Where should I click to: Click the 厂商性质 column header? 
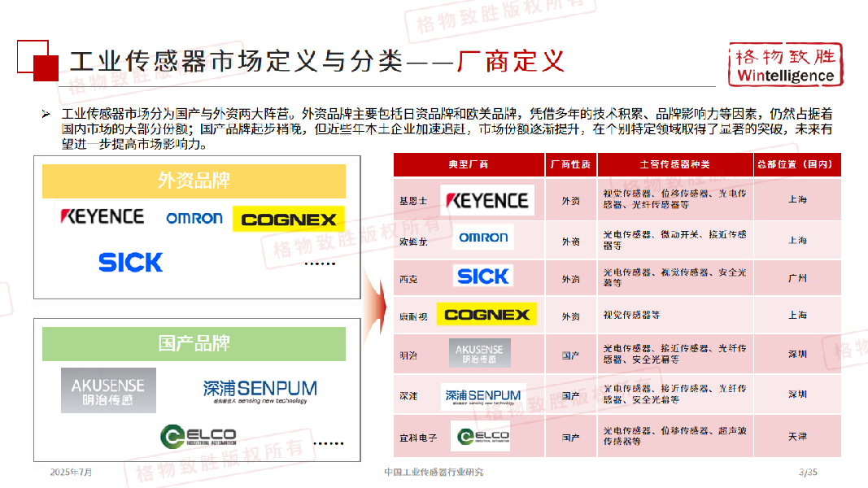[x=571, y=164]
